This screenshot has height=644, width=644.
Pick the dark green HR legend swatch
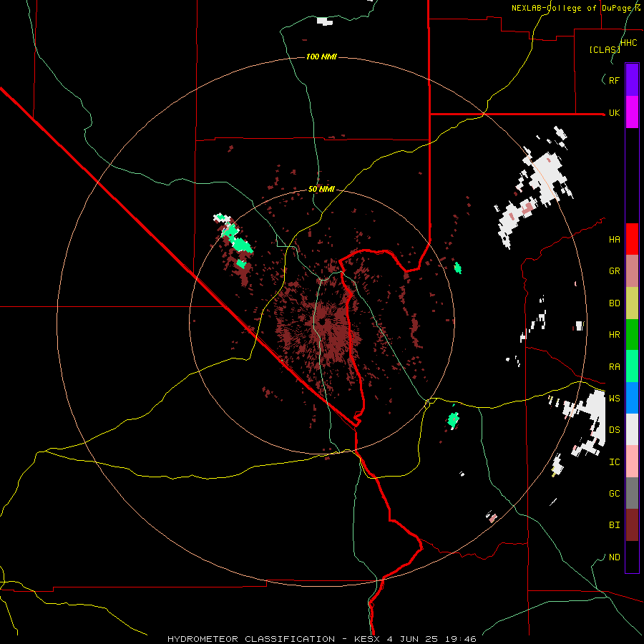point(632,335)
